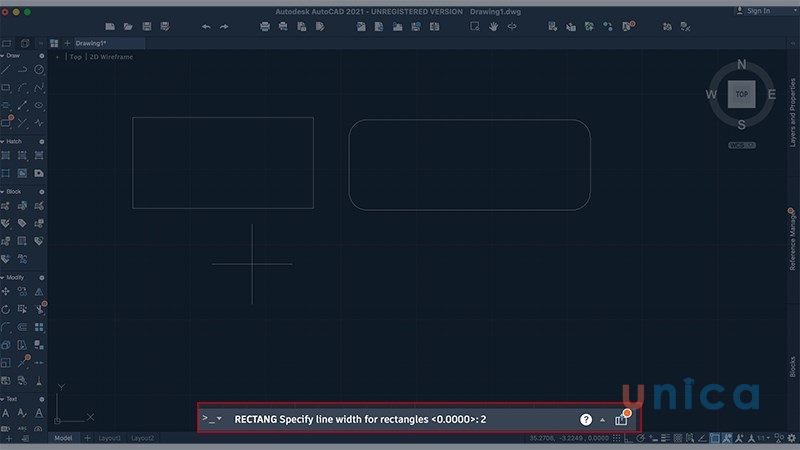The width and height of the screenshot is (800, 450).
Task: Activate the Pan hand tool
Action: tap(493, 26)
